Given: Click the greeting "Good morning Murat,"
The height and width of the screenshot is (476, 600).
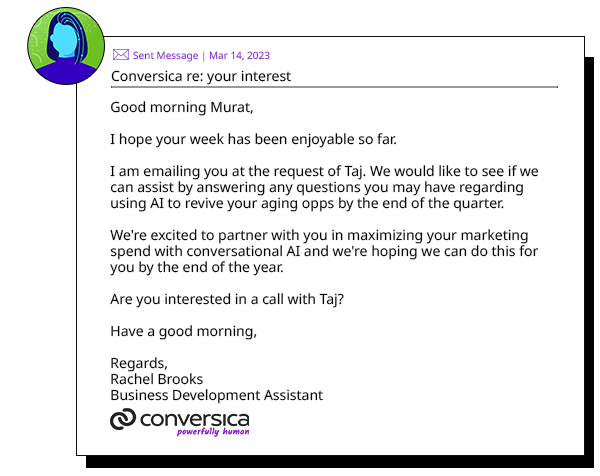Looking at the screenshot, I should tap(176, 108).
